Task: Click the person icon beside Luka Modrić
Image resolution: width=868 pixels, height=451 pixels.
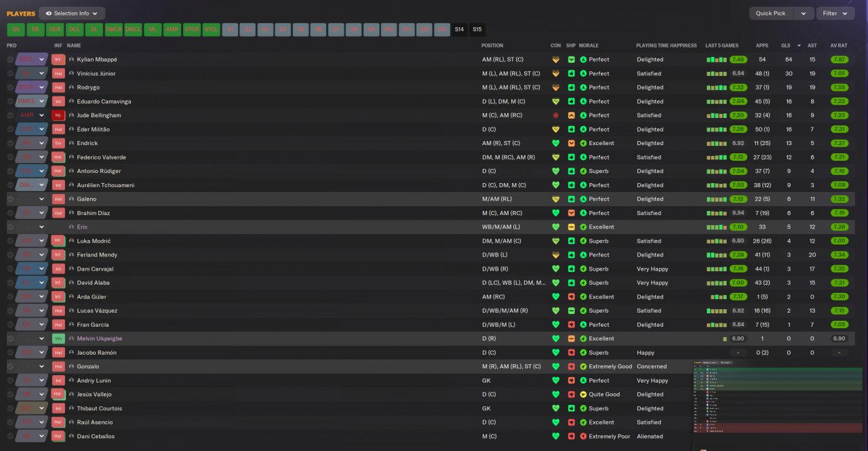Action: pyautogui.click(x=71, y=241)
